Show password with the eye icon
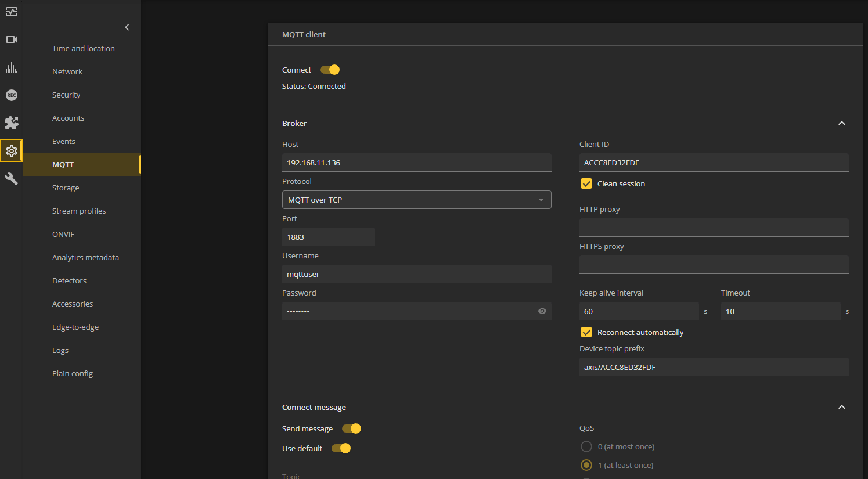Viewport: 868px width, 479px height. point(542,311)
